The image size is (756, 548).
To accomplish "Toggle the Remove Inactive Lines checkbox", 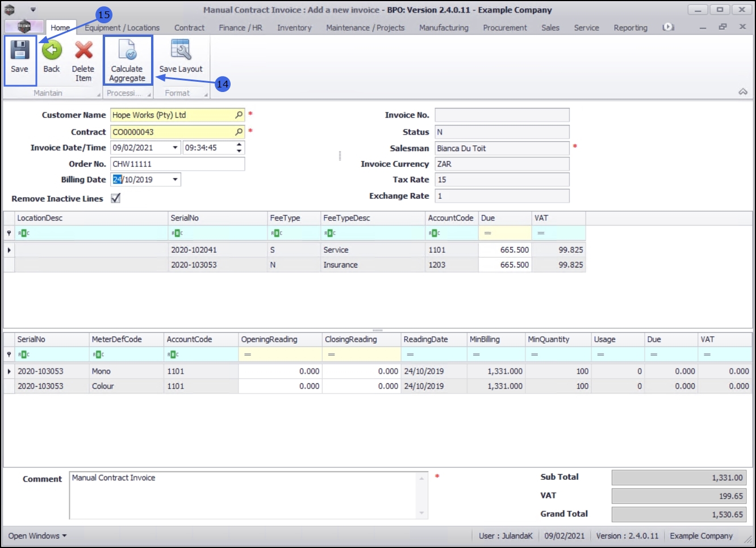I will (x=116, y=198).
